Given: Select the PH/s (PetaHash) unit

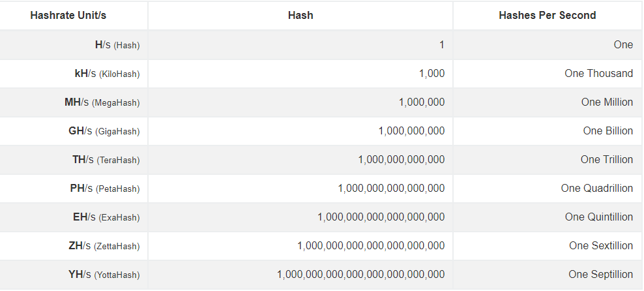Looking at the screenshot, I should point(105,189).
